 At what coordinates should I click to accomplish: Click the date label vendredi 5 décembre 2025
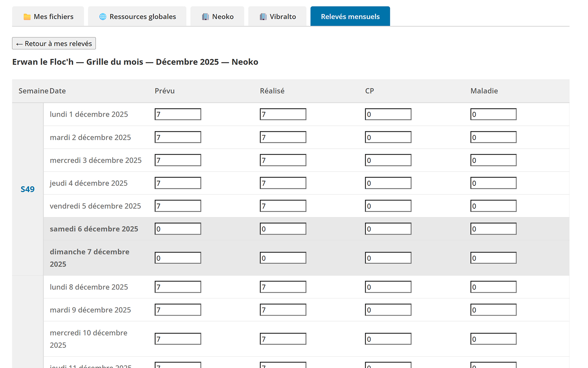[95, 206]
